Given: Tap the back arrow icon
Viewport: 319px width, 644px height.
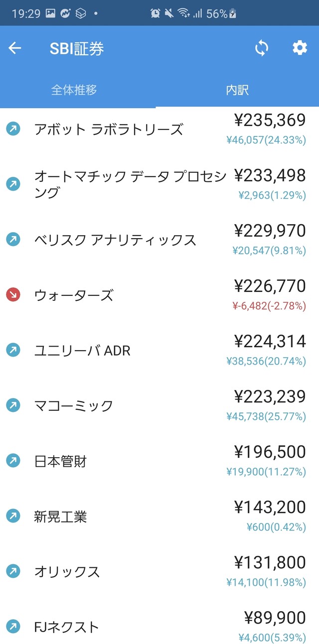Looking at the screenshot, I should pyautogui.click(x=15, y=48).
